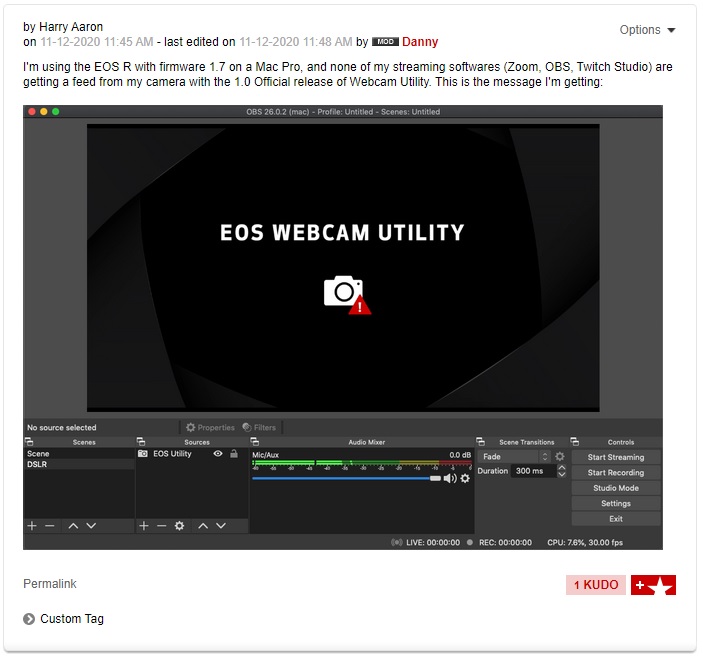
Task: Toggle lock icon on EOS Utility source
Action: pos(234,454)
